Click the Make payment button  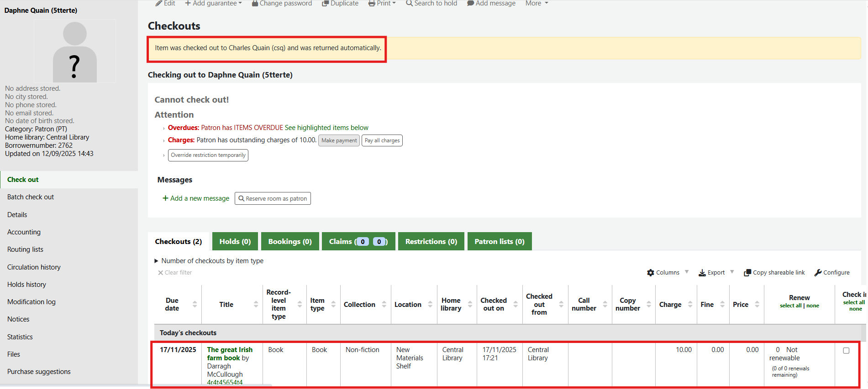pos(339,140)
